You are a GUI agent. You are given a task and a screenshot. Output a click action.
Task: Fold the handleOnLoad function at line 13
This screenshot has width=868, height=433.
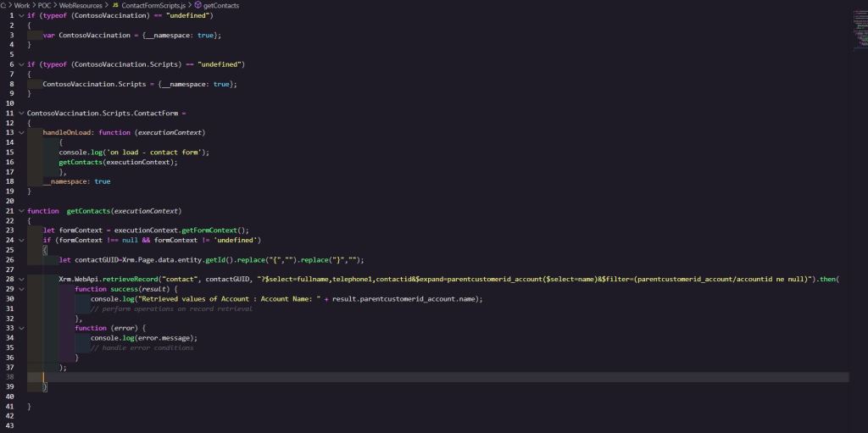coord(20,132)
